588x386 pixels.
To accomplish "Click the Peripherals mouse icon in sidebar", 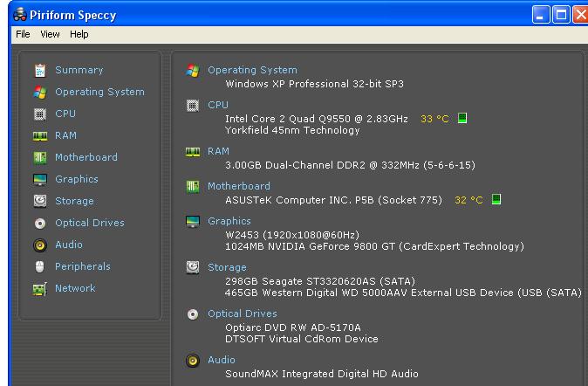I will coord(40,266).
